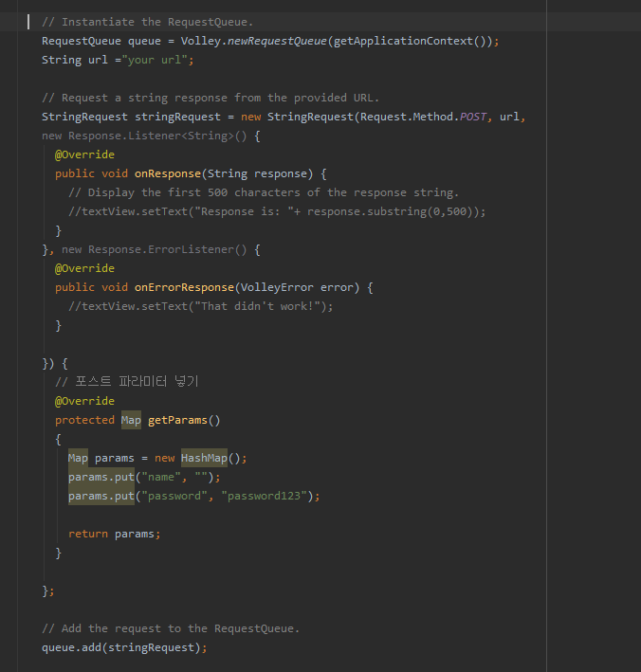Click the "new Response.ErrorListener()" text
The height and width of the screenshot is (672, 641).
[x=154, y=249]
